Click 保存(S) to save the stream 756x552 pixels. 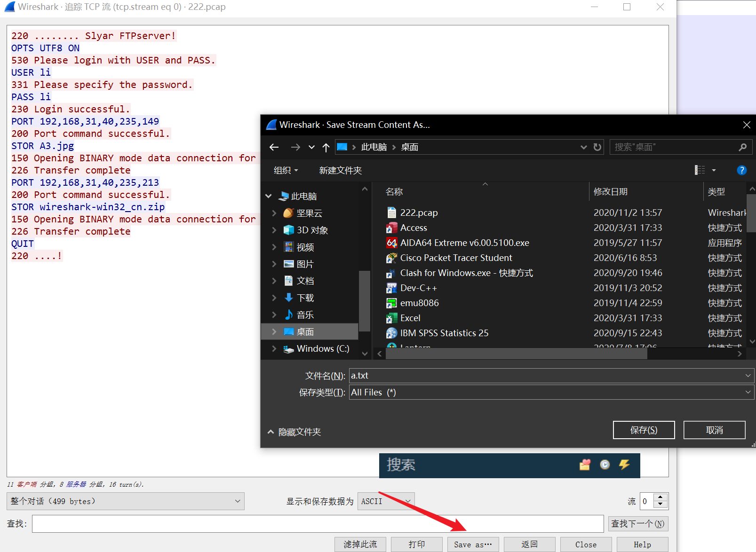[x=644, y=430]
